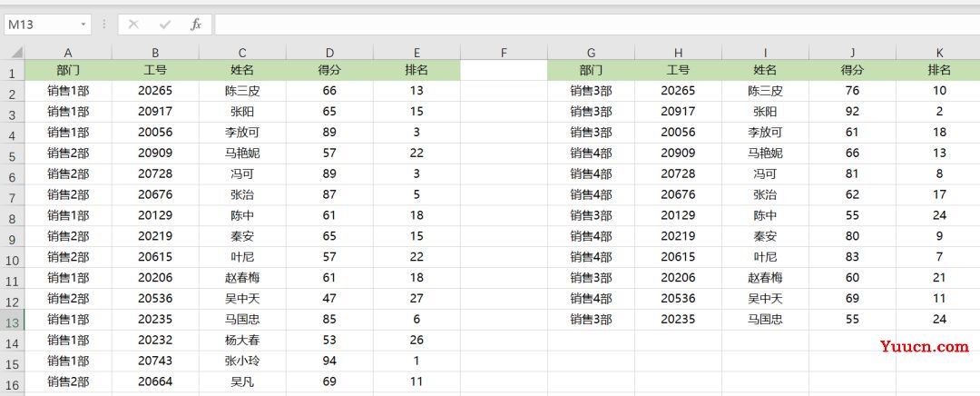Open the Name Box dropdown arrow
This screenshot has width=980, height=396.
pos(83,25)
